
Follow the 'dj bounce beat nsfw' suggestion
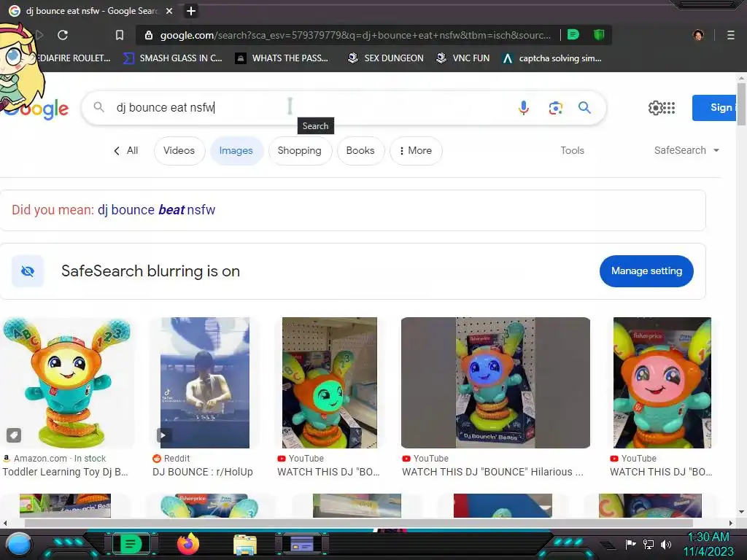coord(156,209)
